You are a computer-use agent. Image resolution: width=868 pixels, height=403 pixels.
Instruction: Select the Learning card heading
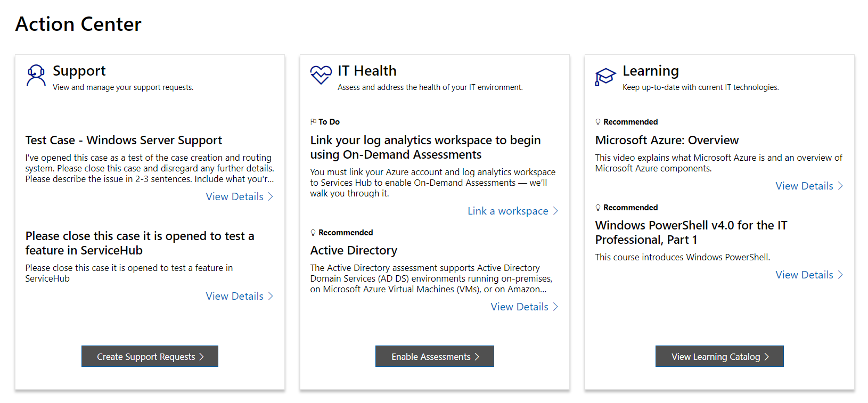(x=651, y=71)
